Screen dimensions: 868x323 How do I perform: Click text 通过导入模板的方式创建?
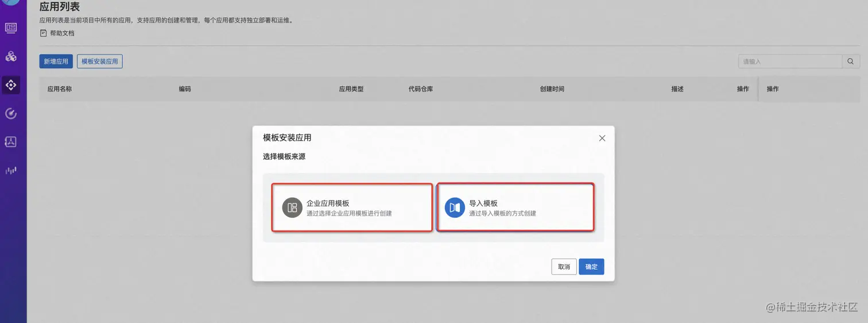[502, 213]
